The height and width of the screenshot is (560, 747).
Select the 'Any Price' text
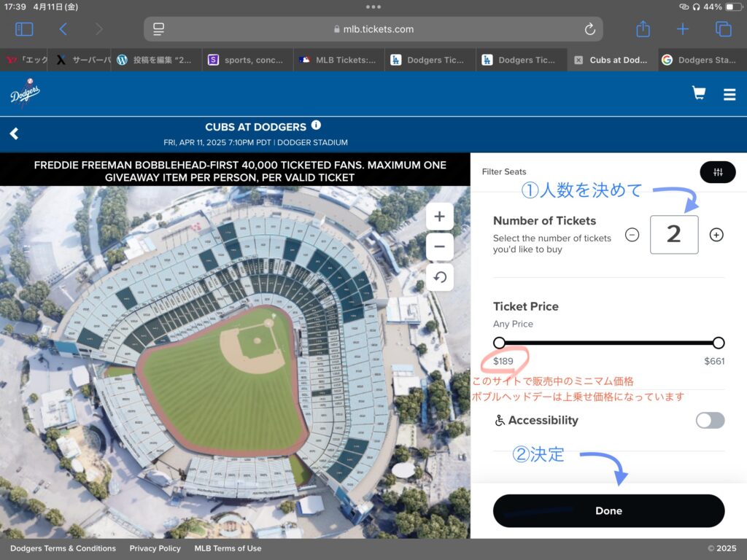coord(513,324)
